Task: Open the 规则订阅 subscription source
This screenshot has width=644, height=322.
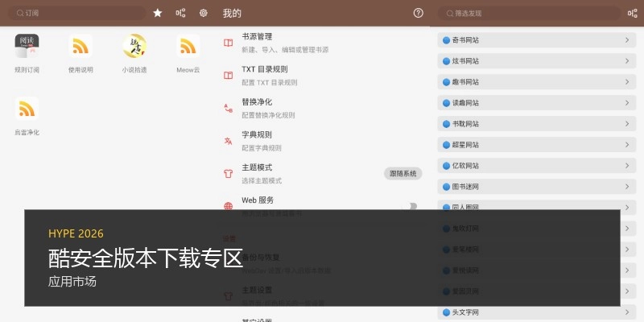Action: pos(27,54)
